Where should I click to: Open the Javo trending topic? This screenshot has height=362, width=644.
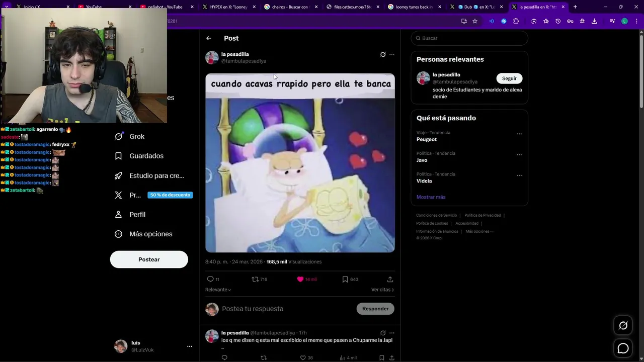click(x=422, y=160)
